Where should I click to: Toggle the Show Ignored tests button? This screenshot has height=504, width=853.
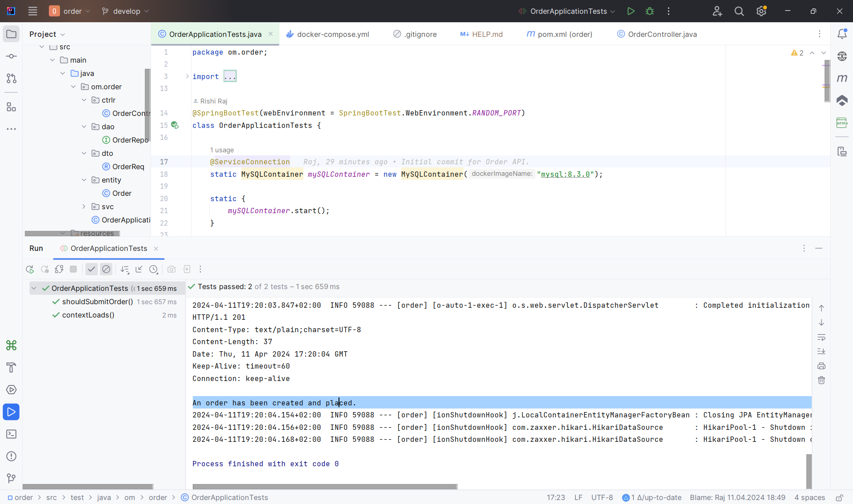click(106, 269)
